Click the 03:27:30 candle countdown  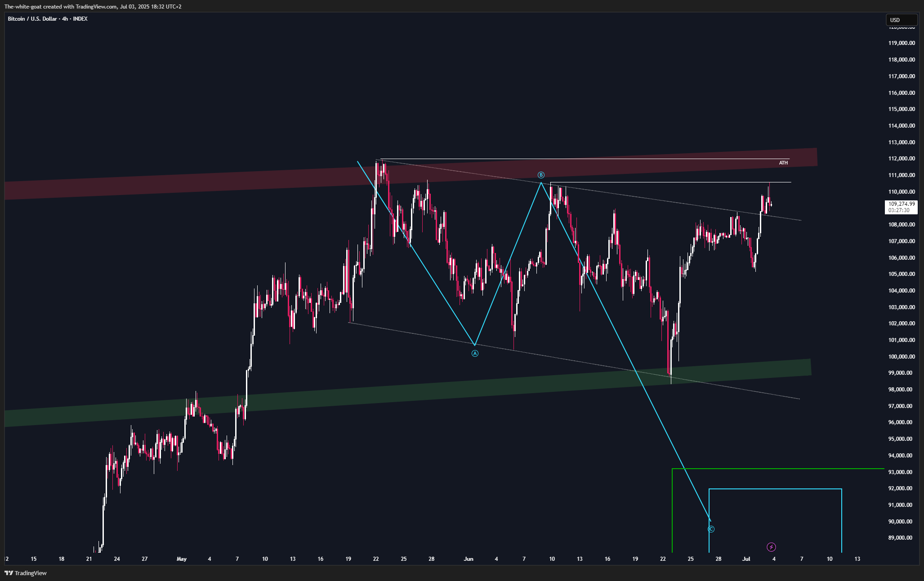click(899, 210)
